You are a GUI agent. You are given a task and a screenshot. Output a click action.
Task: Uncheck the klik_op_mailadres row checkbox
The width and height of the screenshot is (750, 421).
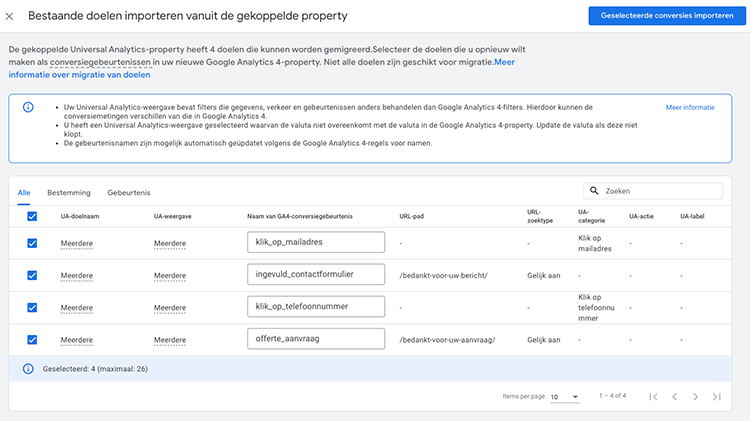(x=32, y=243)
